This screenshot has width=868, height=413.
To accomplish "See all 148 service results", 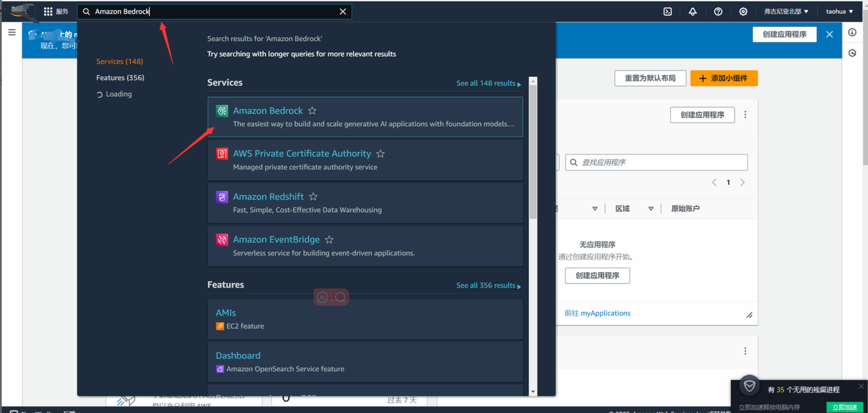I will pyautogui.click(x=488, y=83).
